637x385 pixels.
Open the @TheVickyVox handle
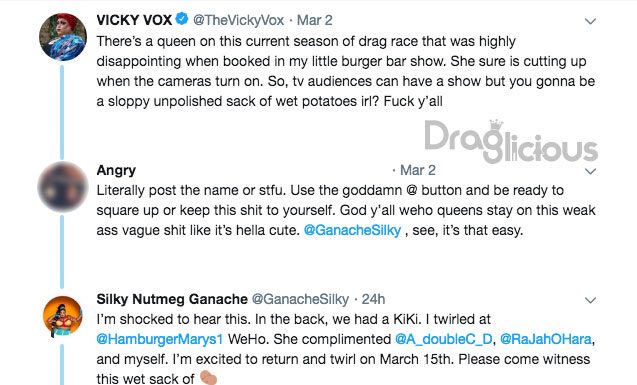(x=238, y=20)
